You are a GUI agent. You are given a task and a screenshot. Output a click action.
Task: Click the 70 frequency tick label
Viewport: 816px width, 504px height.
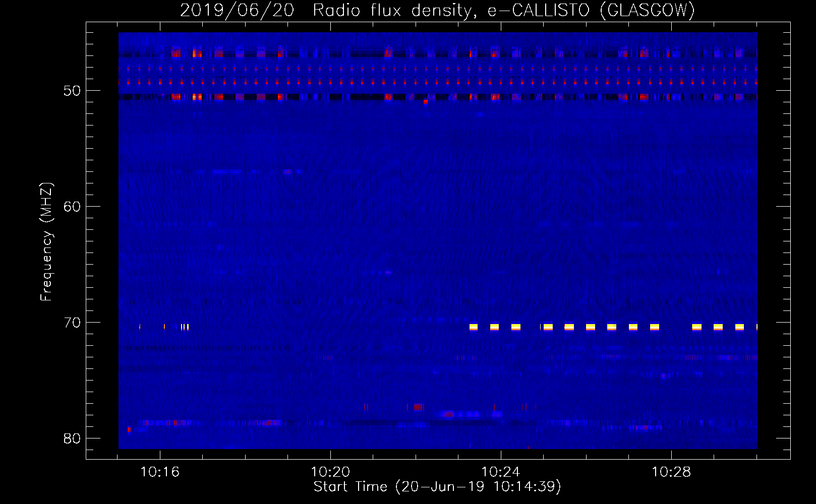coord(72,323)
